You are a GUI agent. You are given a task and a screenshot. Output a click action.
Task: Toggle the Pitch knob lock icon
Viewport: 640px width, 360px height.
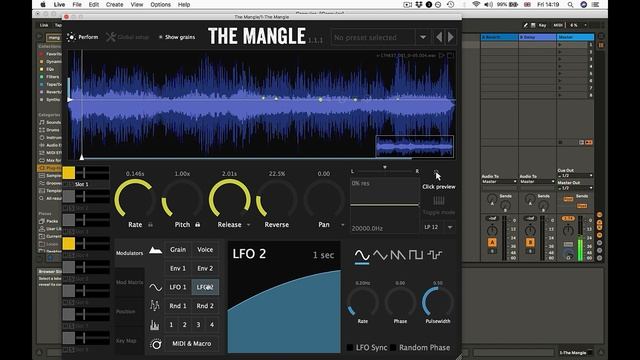198,224
